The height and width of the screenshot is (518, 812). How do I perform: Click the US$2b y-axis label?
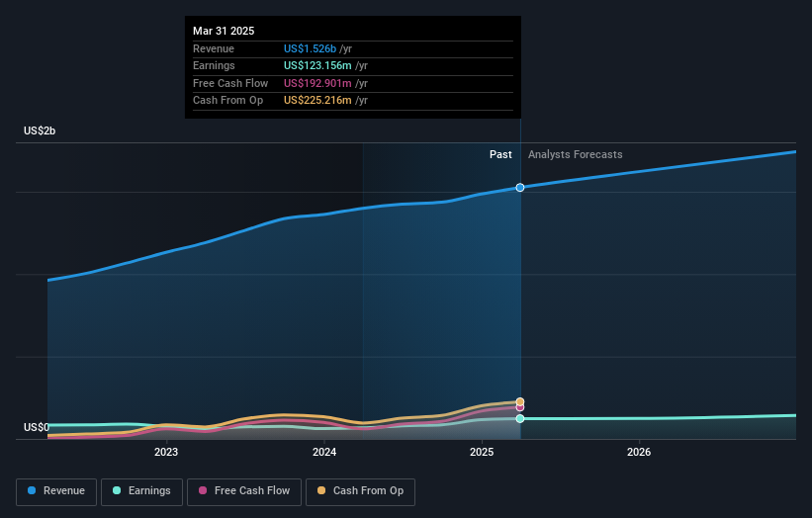[40, 130]
